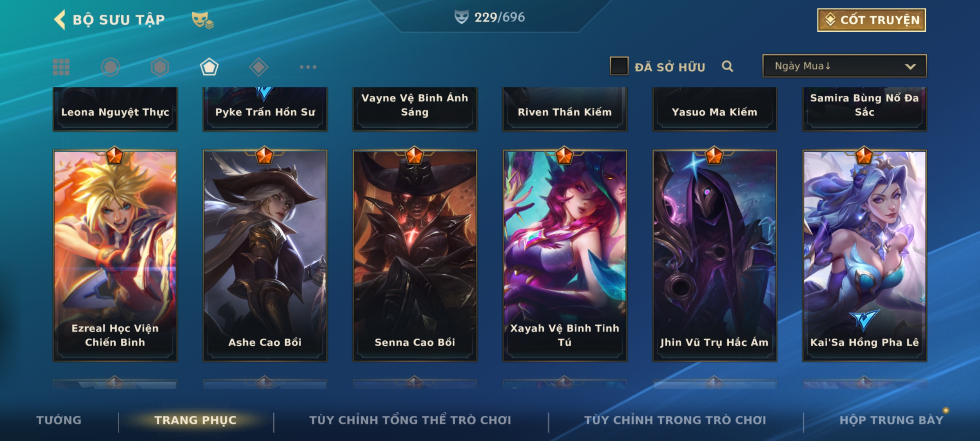Screen dimensions: 980x441
Task: Go back using the Bộ Sưu Tập arrow
Action: point(60,20)
